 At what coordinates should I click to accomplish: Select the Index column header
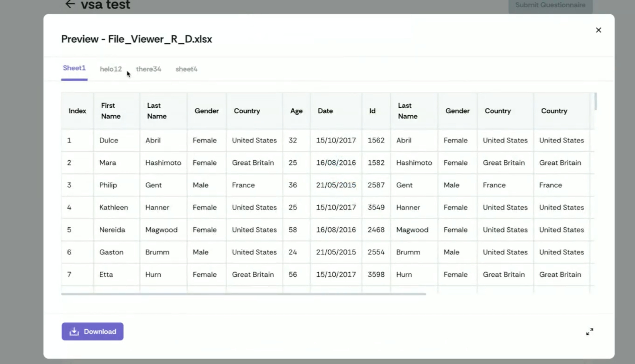77,111
